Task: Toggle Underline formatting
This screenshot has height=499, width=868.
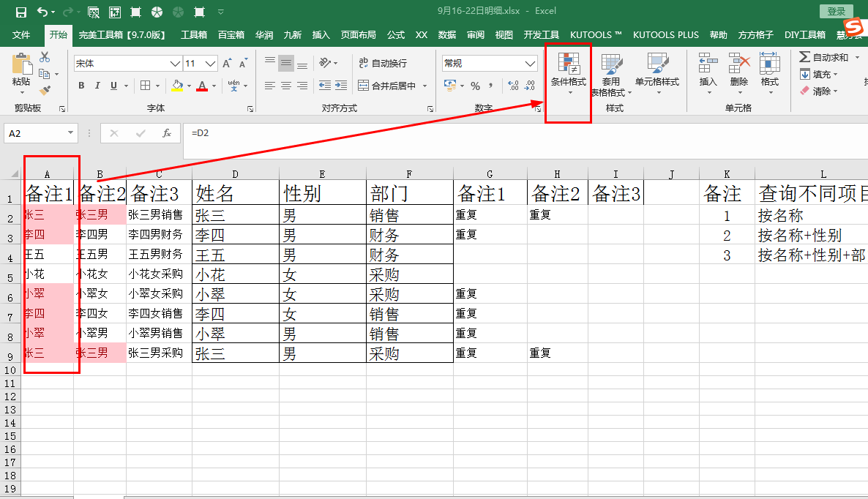Action: tap(113, 86)
